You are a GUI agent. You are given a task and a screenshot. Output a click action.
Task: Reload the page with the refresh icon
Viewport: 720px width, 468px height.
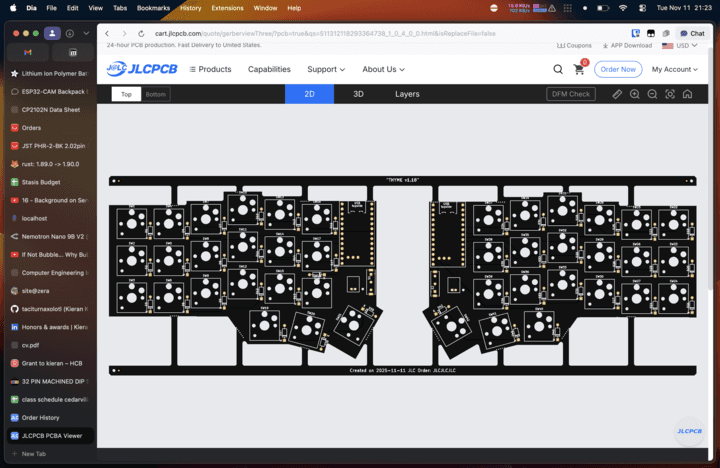(x=140, y=33)
